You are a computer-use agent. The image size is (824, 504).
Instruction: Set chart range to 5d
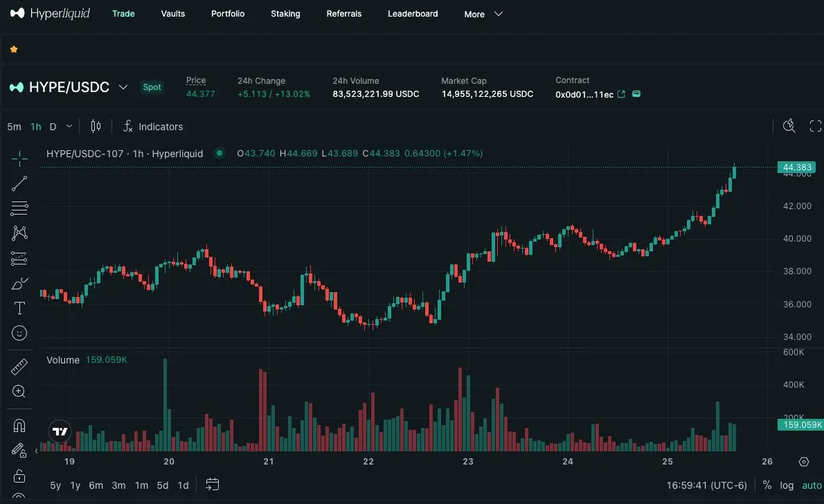pyautogui.click(x=163, y=485)
